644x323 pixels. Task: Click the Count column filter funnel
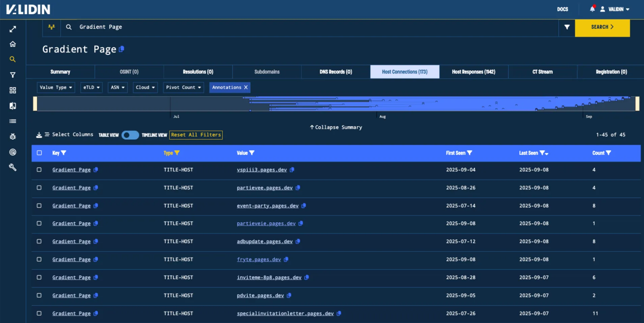tap(609, 153)
